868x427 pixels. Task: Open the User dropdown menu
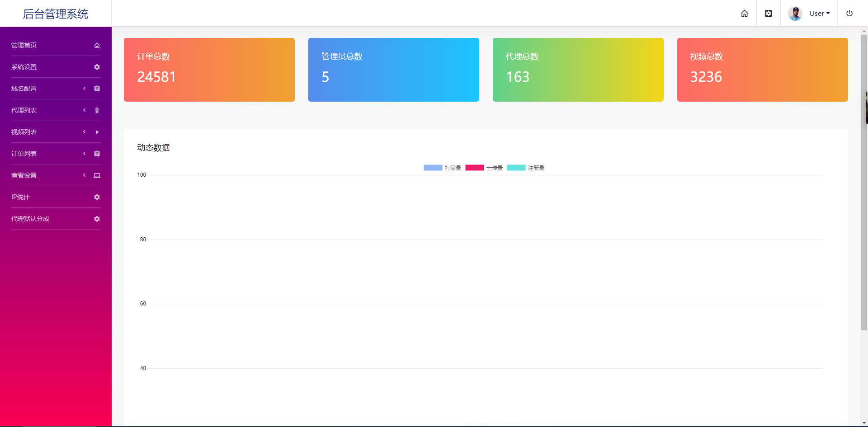point(809,14)
